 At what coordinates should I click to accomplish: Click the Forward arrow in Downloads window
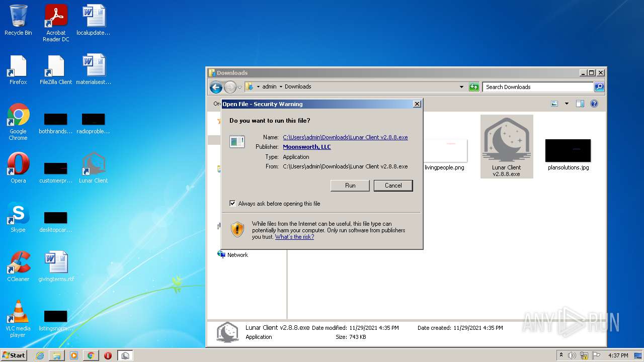point(230,87)
